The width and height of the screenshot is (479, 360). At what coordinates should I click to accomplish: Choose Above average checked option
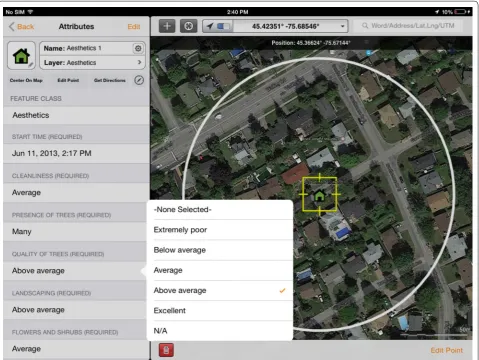coord(220,291)
